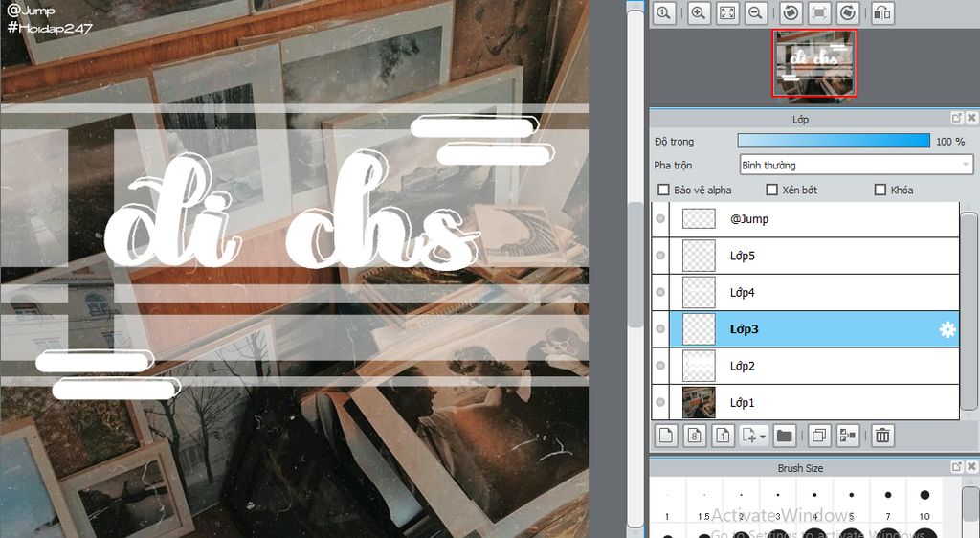This screenshot has height=538, width=980.
Task: Select the @Jump layer
Action: (814, 218)
